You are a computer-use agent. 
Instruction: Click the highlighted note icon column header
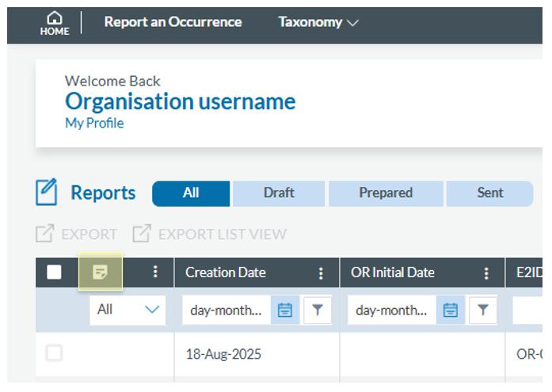pos(101,272)
